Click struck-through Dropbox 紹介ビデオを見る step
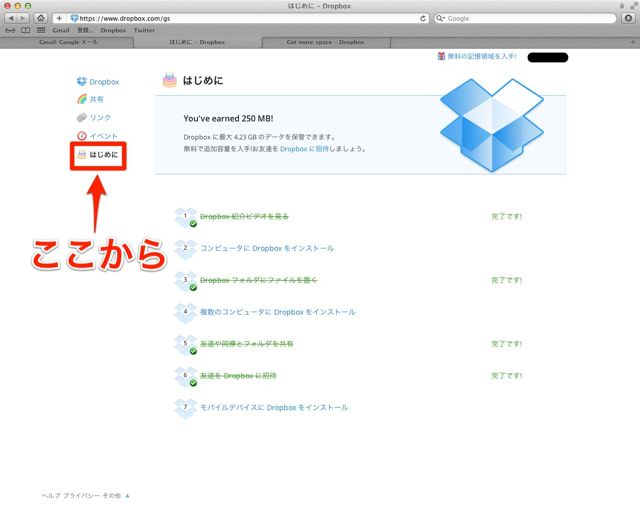 [244, 217]
